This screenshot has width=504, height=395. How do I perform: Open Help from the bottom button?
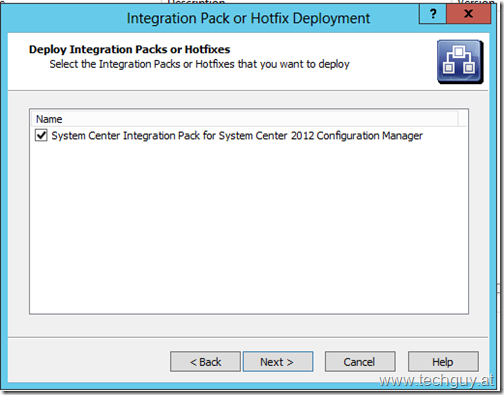coord(443,361)
